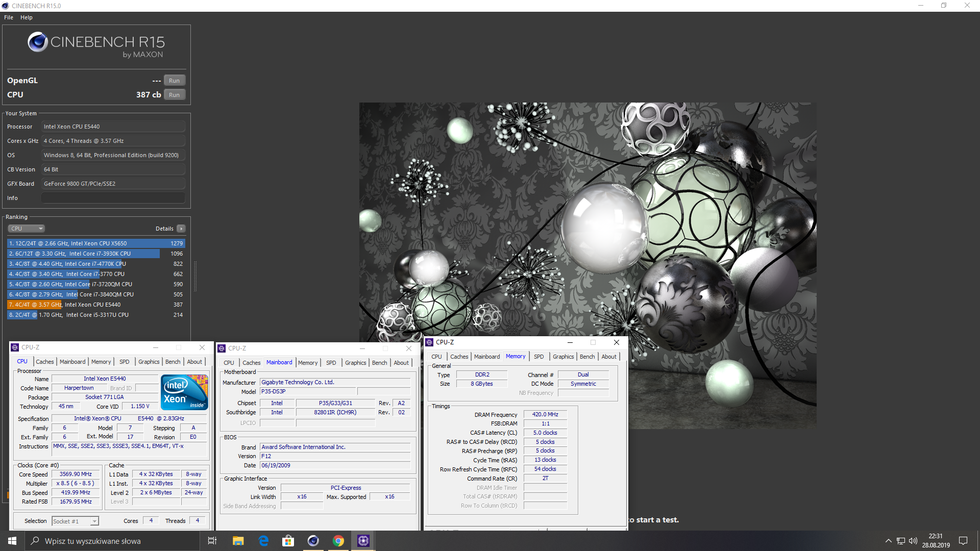Open the Help menu in Cinebench
This screenshot has width=980, height=551.
click(27, 17)
